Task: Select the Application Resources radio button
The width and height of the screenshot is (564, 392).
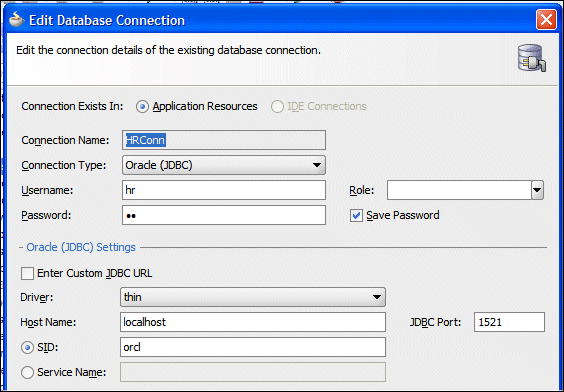Action: [142, 107]
